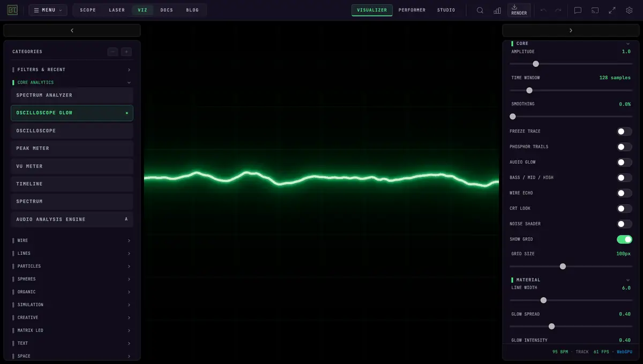Undo the last change

coord(543,10)
